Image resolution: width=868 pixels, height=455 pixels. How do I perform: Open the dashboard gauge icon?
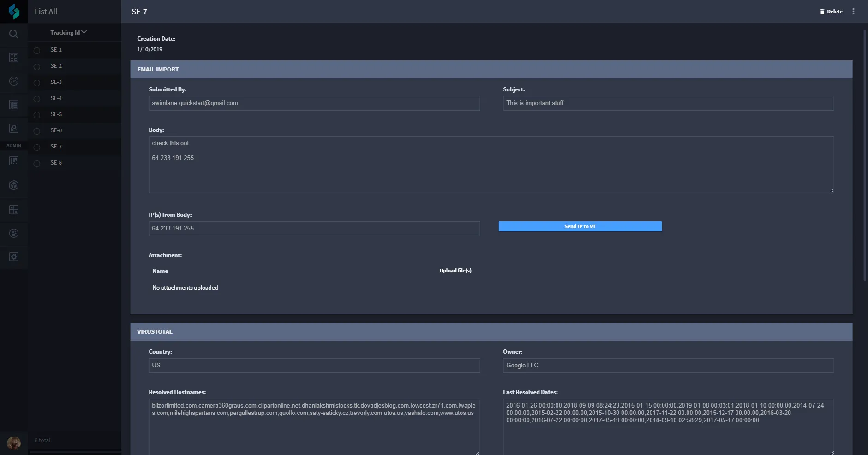coord(14,81)
